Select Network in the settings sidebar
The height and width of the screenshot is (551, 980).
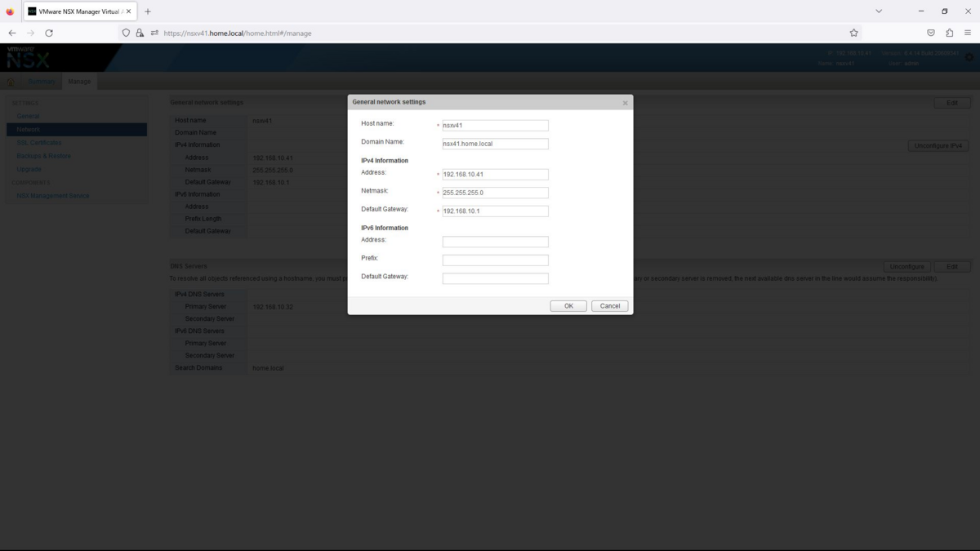click(77, 130)
